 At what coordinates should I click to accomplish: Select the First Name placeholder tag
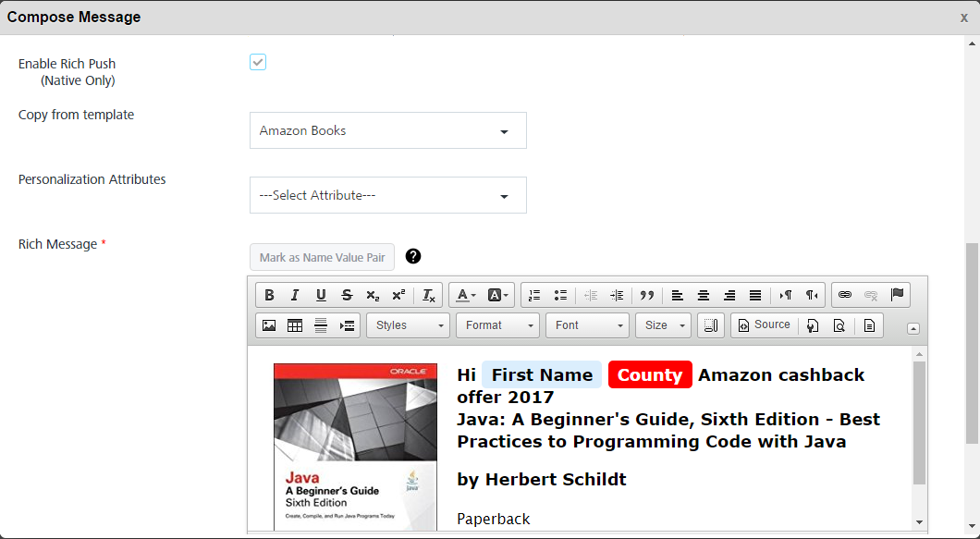click(542, 374)
